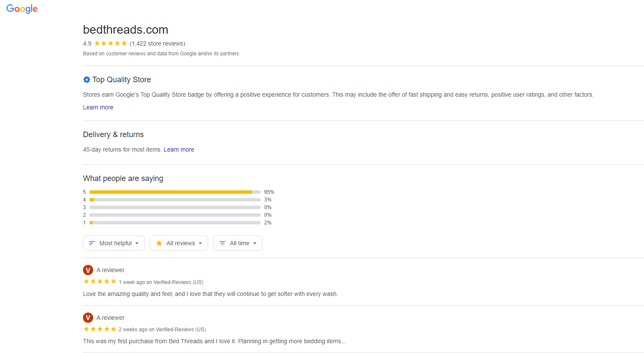Click the 95% label

269,192
